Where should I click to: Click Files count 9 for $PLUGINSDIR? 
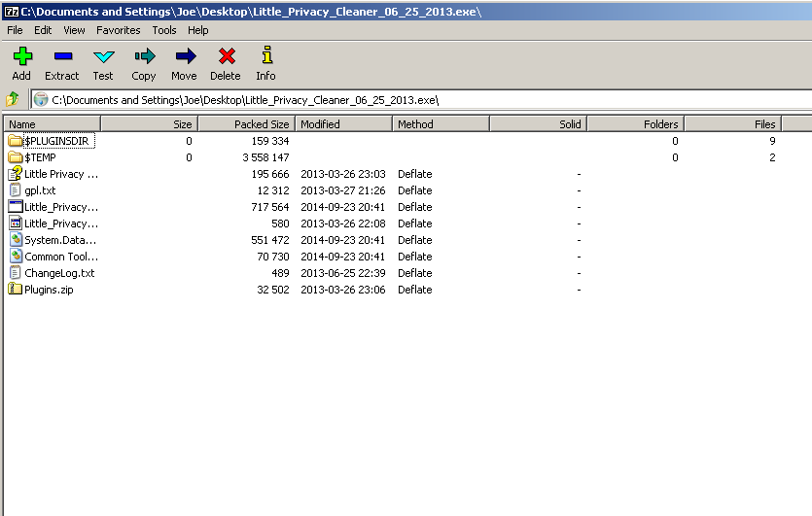(772, 141)
